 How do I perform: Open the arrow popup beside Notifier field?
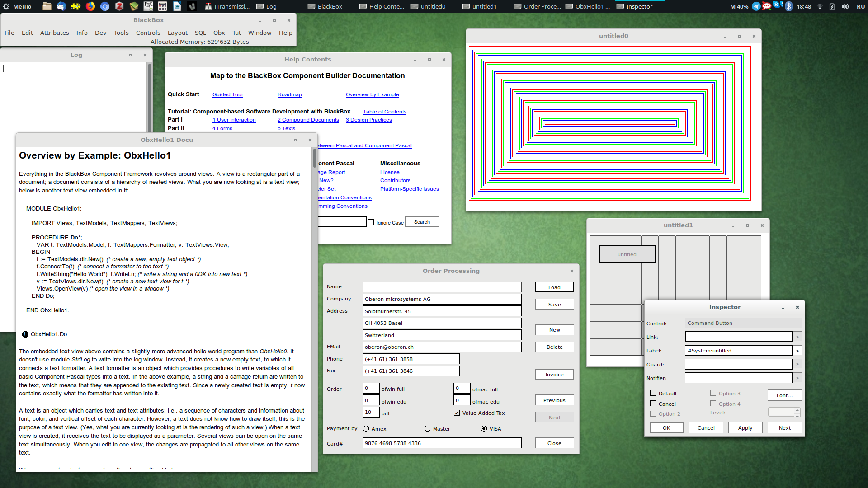pyautogui.click(x=797, y=378)
